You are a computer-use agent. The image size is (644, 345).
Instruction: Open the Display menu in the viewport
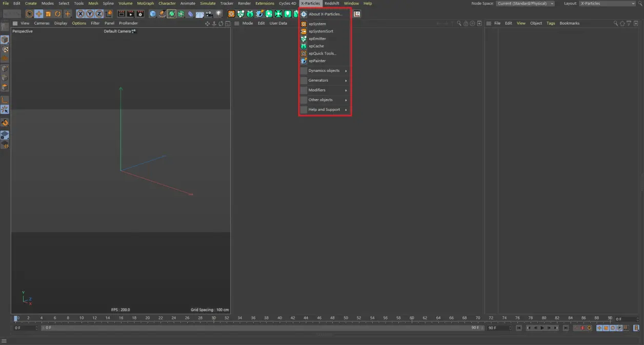tap(61, 23)
